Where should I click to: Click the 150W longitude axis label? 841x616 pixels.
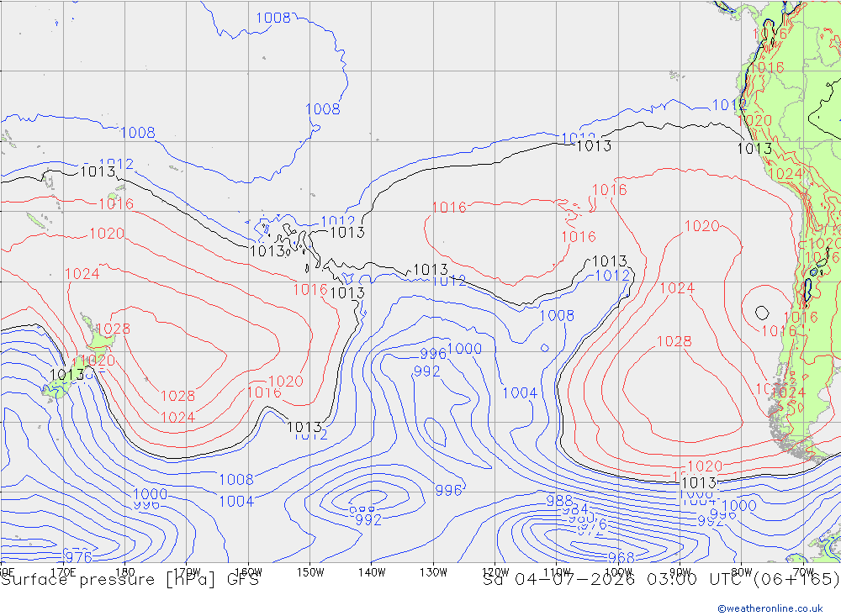tap(310, 572)
